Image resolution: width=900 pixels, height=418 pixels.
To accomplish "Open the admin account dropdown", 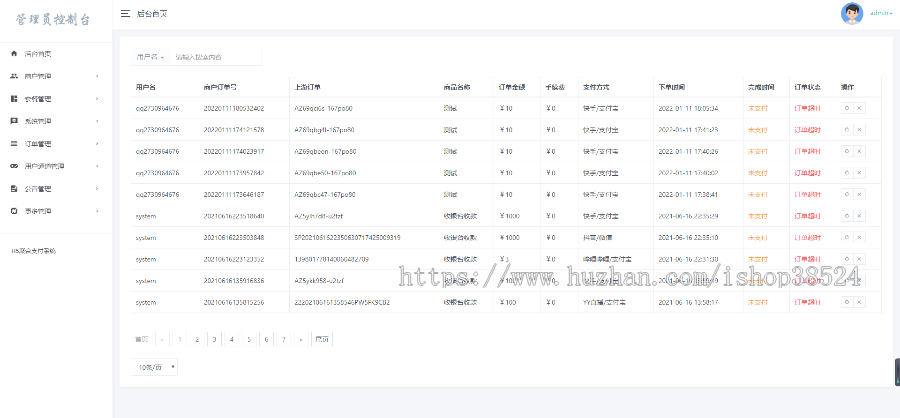I will pos(882,14).
